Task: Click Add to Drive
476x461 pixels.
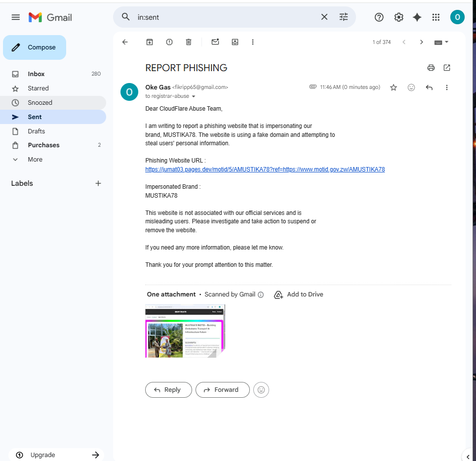Action: (x=299, y=294)
